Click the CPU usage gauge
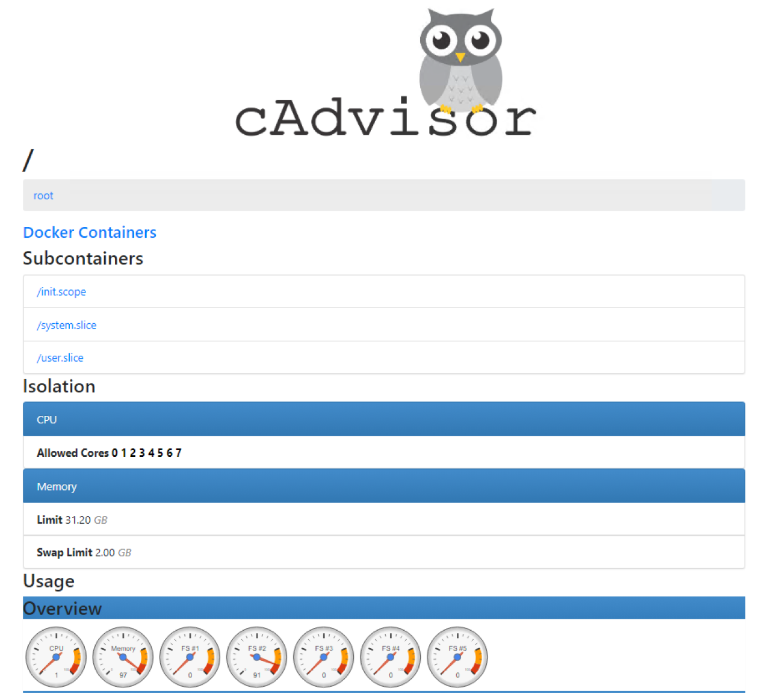This screenshot has width=768, height=700. [56, 657]
